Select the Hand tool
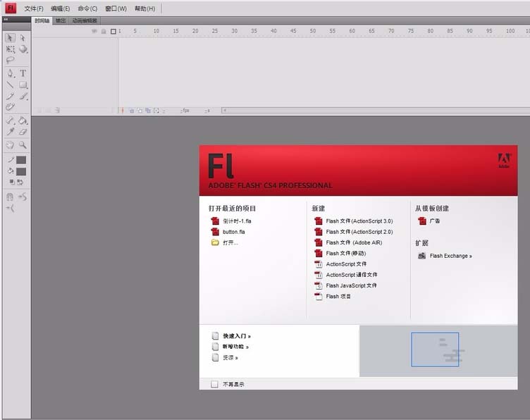 (10, 145)
